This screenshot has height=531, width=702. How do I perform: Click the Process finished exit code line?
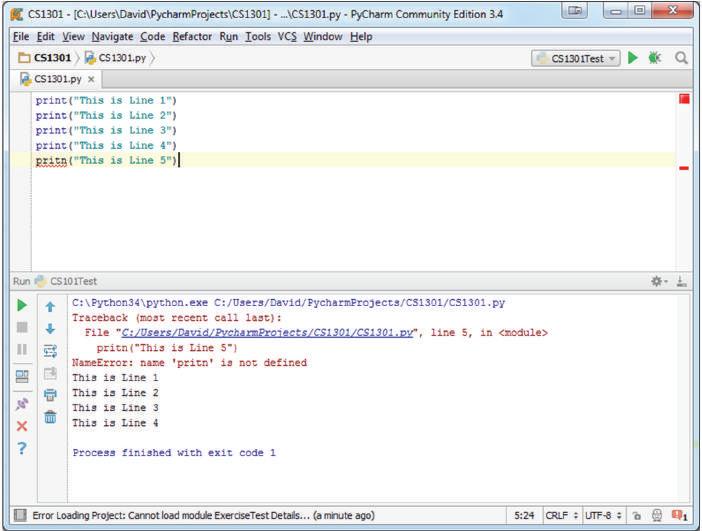tap(174, 453)
